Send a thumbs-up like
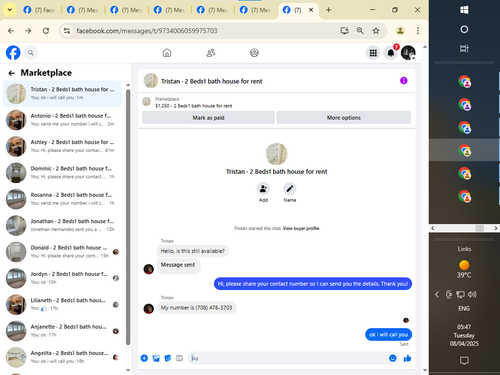 click(x=407, y=358)
